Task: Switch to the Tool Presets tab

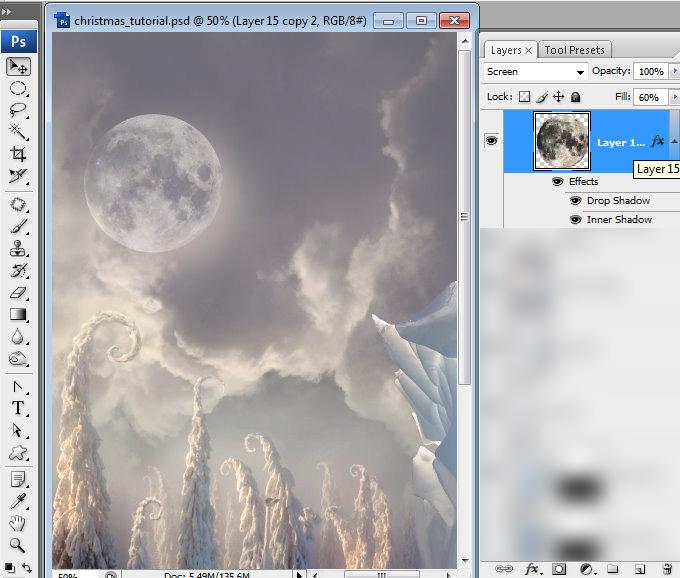Action: pos(574,50)
